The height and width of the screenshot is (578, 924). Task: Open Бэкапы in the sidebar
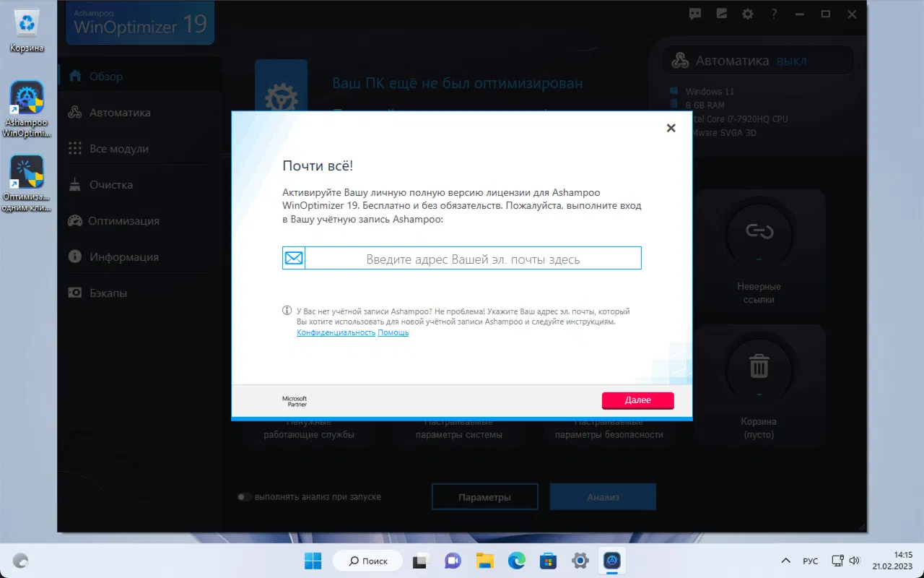(x=140, y=293)
